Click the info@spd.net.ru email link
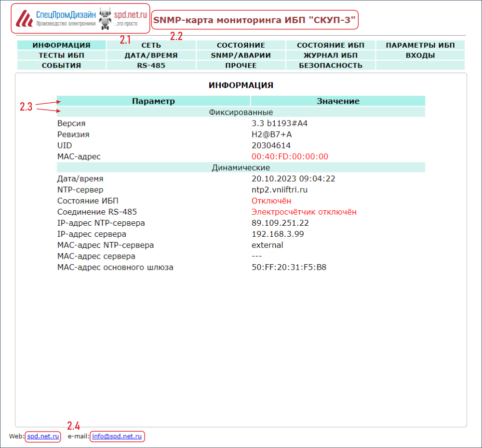This screenshot has height=448, width=482. [117, 436]
